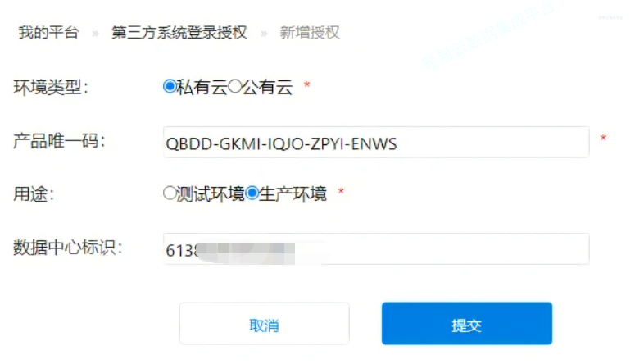
Task: Click breadcrumb arrow before 新增授权
Action: (264, 34)
